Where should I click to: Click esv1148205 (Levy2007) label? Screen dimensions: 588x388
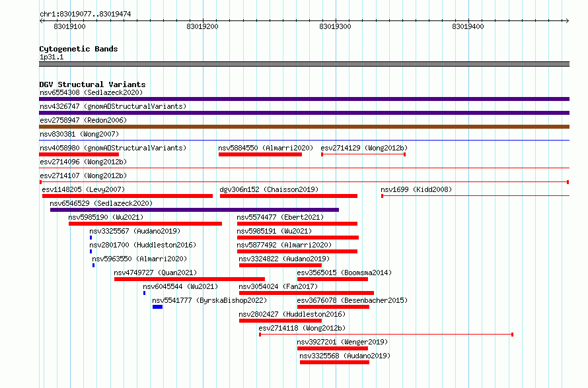[83, 189]
